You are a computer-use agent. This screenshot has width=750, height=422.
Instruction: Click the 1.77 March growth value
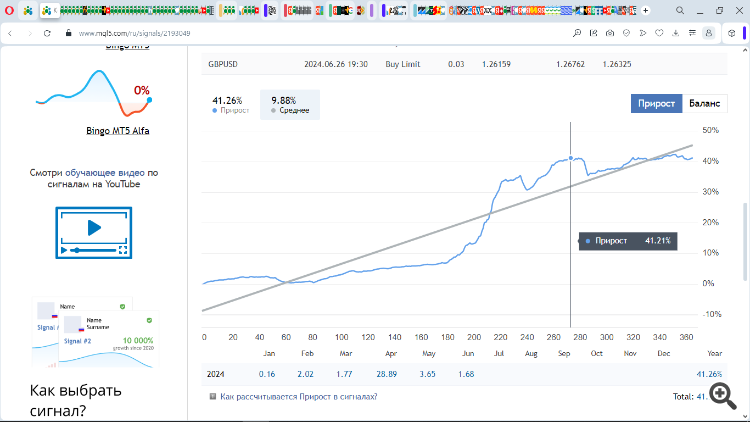tap(344, 374)
